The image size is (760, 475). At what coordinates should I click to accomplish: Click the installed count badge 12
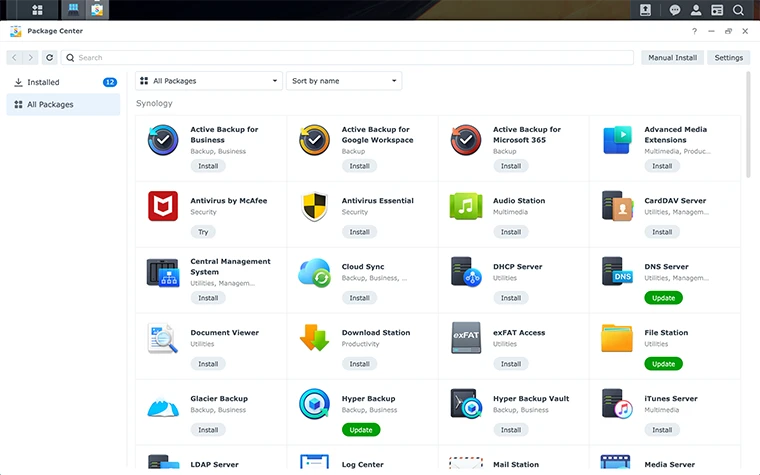pyautogui.click(x=110, y=82)
